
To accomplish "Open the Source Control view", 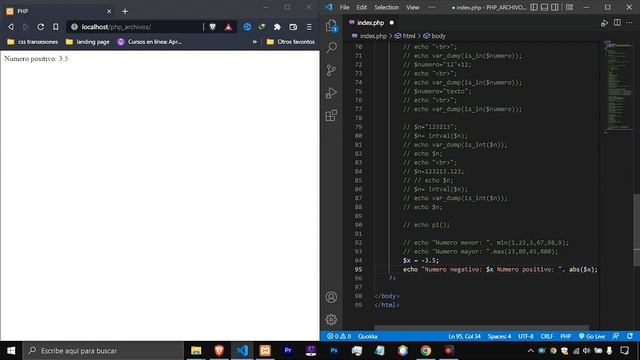I will click(x=331, y=70).
